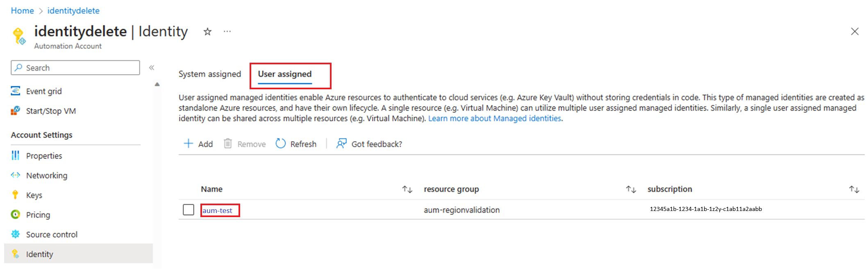
Task: Open Properties under Account Settings
Action: pyautogui.click(x=44, y=156)
